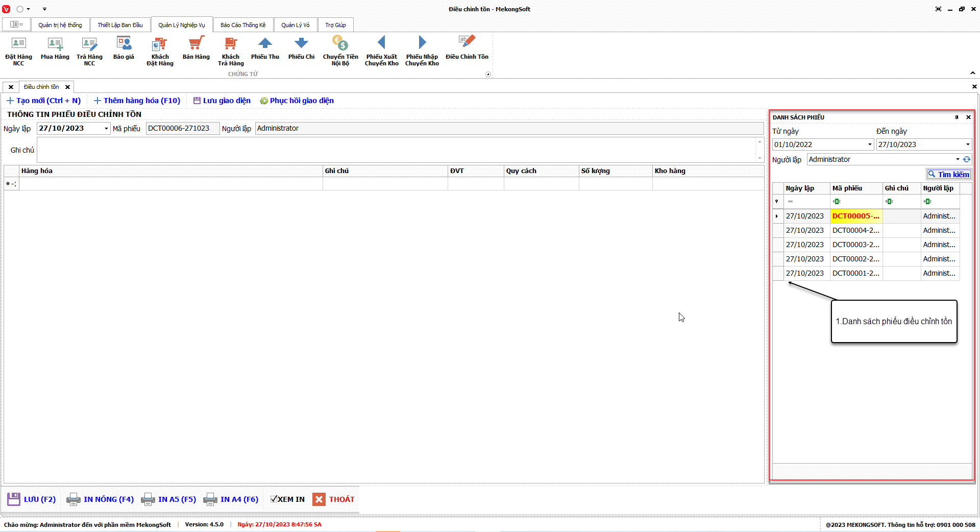Viewport: 980px width, 532px height.
Task: Click the Người lập Administrator field in the form
Action: click(509, 129)
